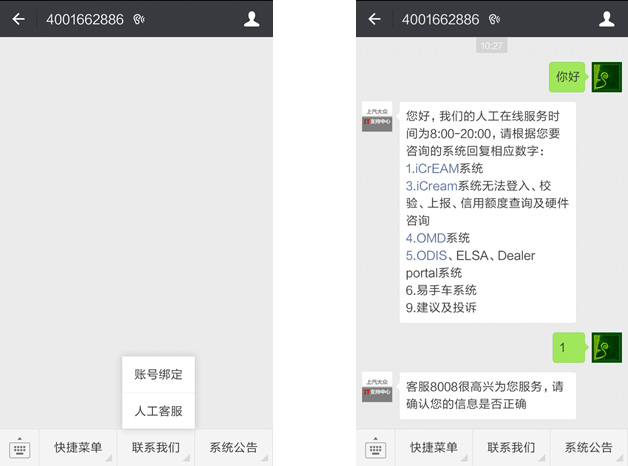
Task: Open 快捷菜单 in the right chat
Action: click(x=434, y=448)
